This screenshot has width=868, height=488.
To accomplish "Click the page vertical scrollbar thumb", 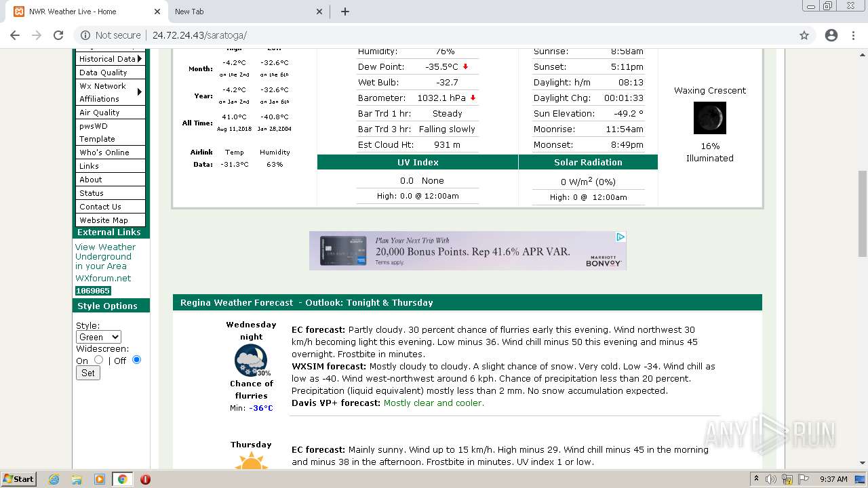I will click(862, 213).
